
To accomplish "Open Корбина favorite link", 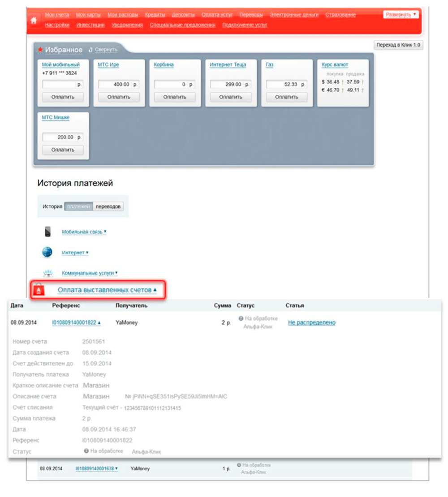I will click(164, 64).
